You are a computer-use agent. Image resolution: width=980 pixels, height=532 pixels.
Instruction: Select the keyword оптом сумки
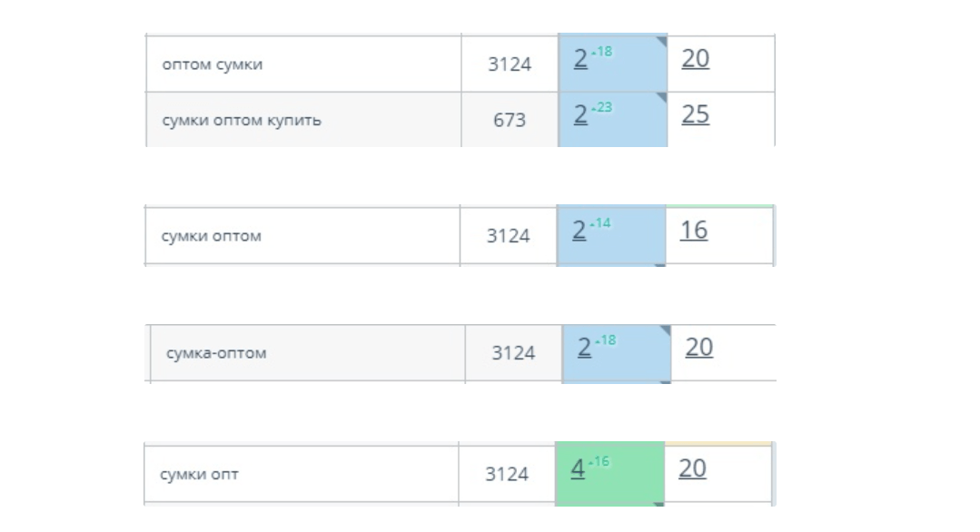pos(212,64)
